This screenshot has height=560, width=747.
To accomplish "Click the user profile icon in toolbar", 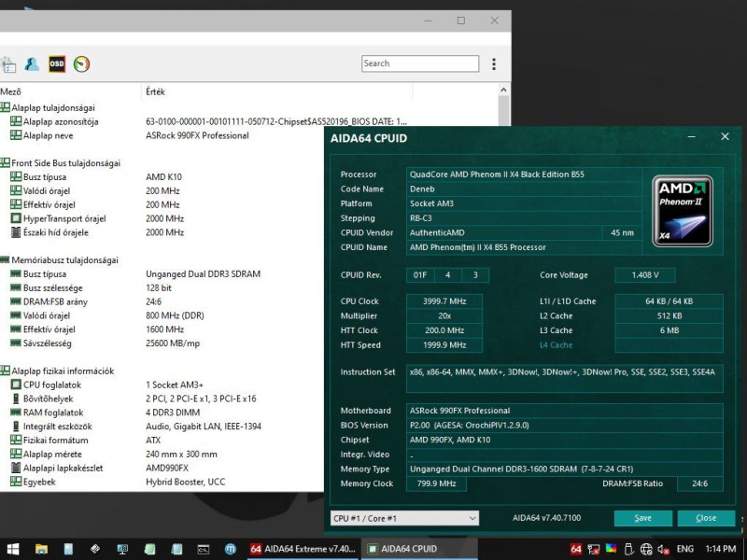I will point(33,64).
